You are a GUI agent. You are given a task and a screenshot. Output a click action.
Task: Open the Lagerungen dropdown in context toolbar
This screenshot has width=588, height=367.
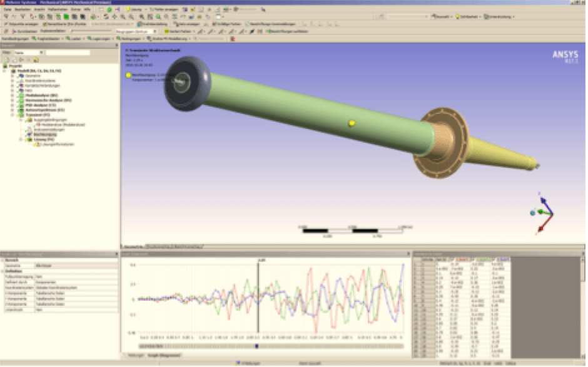[x=101, y=39]
